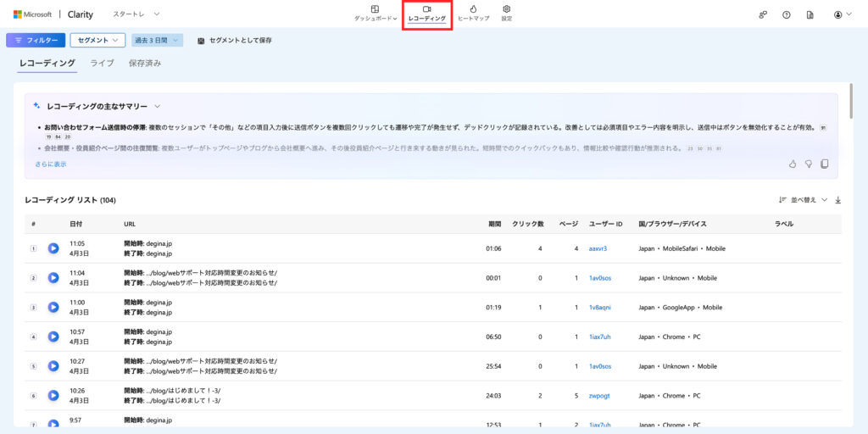Image resolution: width=868 pixels, height=434 pixels.
Task: Click the フィルター button
Action: 36,40
